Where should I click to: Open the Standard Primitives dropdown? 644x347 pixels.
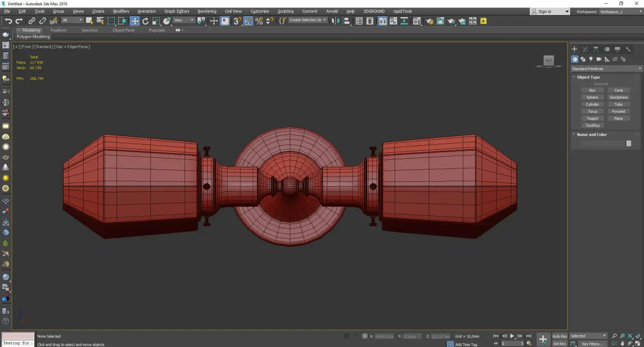click(606, 69)
